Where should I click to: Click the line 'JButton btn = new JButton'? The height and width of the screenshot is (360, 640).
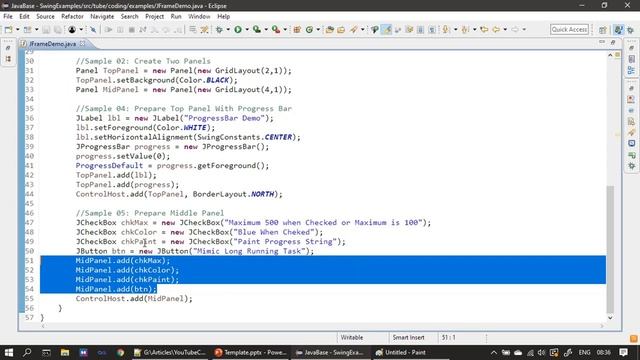(195, 251)
